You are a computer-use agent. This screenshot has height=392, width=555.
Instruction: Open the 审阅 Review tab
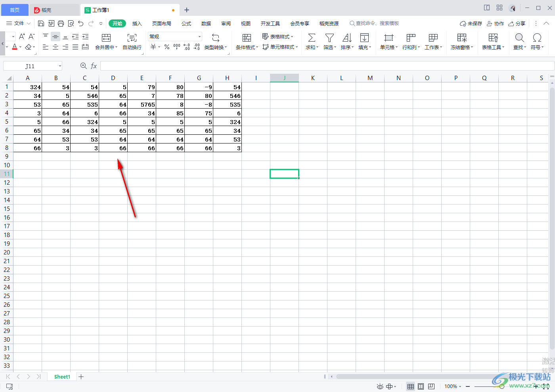(x=226, y=24)
